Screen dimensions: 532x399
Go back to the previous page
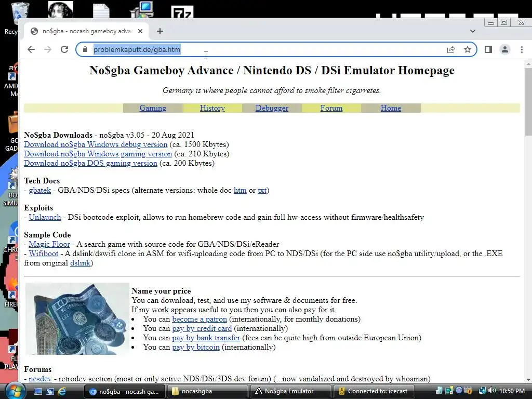coord(31,49)
